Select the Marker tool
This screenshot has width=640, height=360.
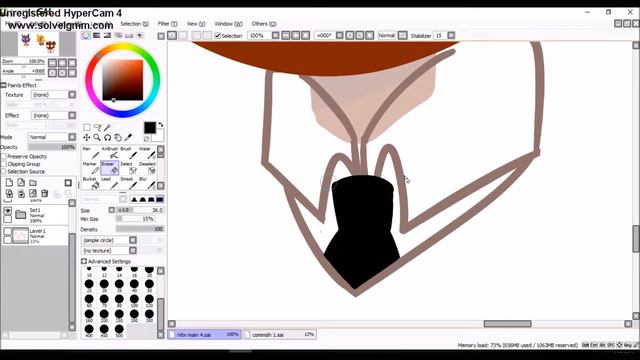(90, 168)
